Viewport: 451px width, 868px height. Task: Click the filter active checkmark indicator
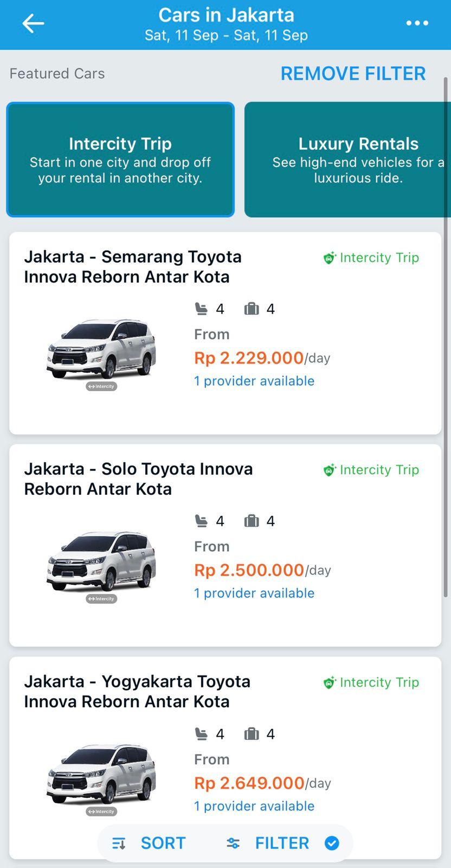[332, 843]
